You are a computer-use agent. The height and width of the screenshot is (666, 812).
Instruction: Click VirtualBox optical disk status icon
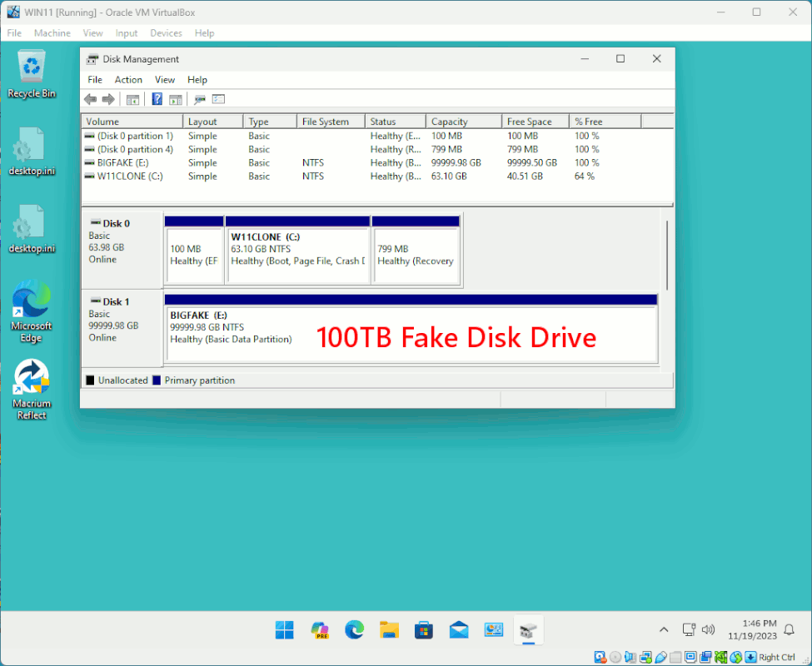point(615,657)
